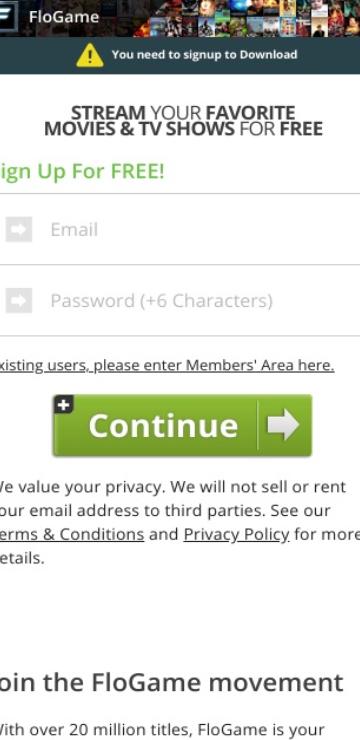Focus the Password (+6 Characters) field
360x740 pixels.
point(180,301)
